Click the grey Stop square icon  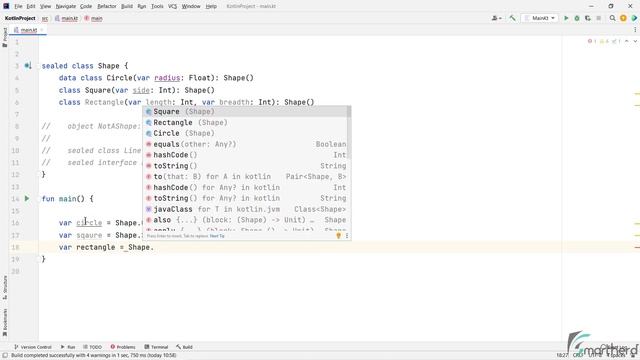pos(598,18)
